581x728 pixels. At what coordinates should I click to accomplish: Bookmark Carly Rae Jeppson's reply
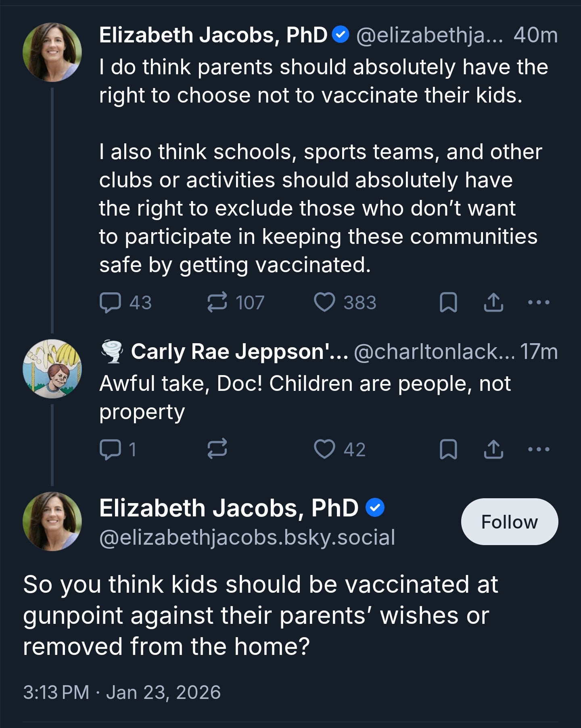[448, 449]
